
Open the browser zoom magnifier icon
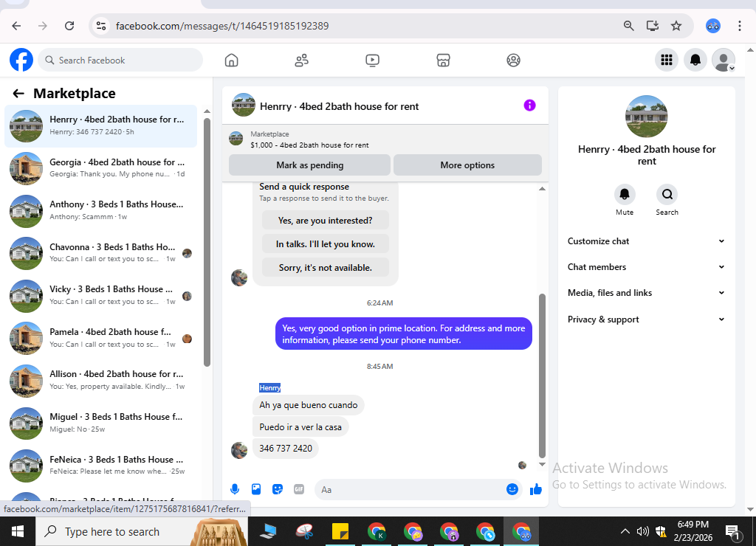(x=628, y=26)
